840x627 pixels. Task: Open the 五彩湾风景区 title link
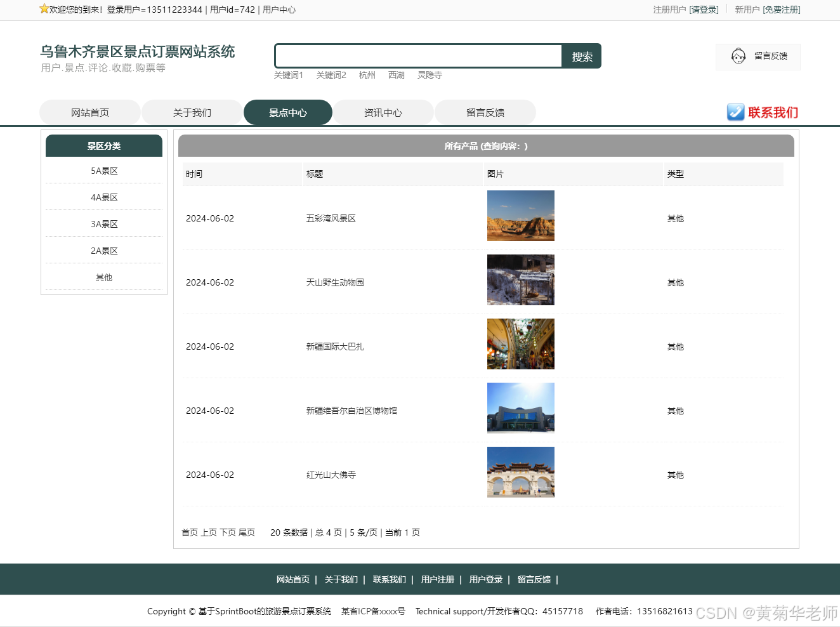331,218
